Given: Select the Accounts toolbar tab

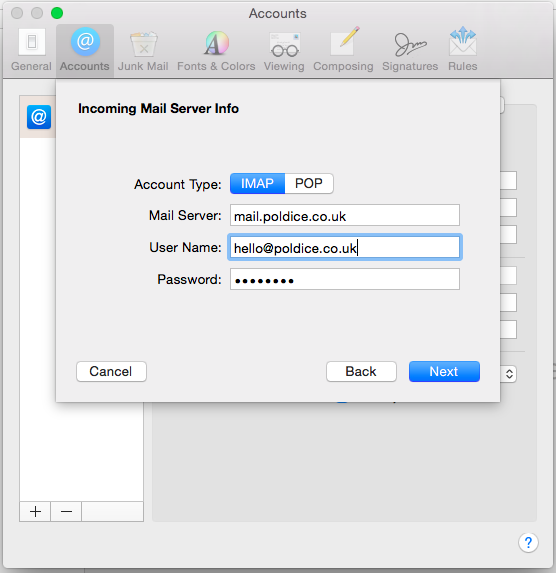Looking at the screenshot, I should coord(85,50).
